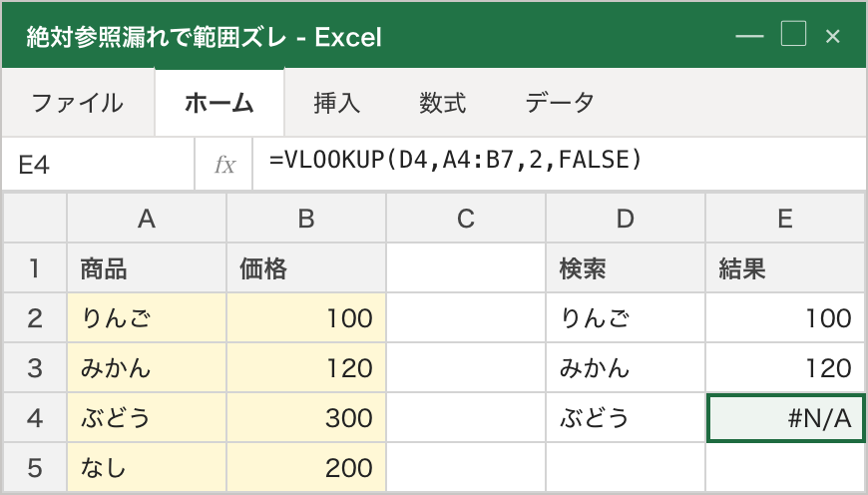Close the Excel window
This screenshot has height=495, width=868.
832,37
